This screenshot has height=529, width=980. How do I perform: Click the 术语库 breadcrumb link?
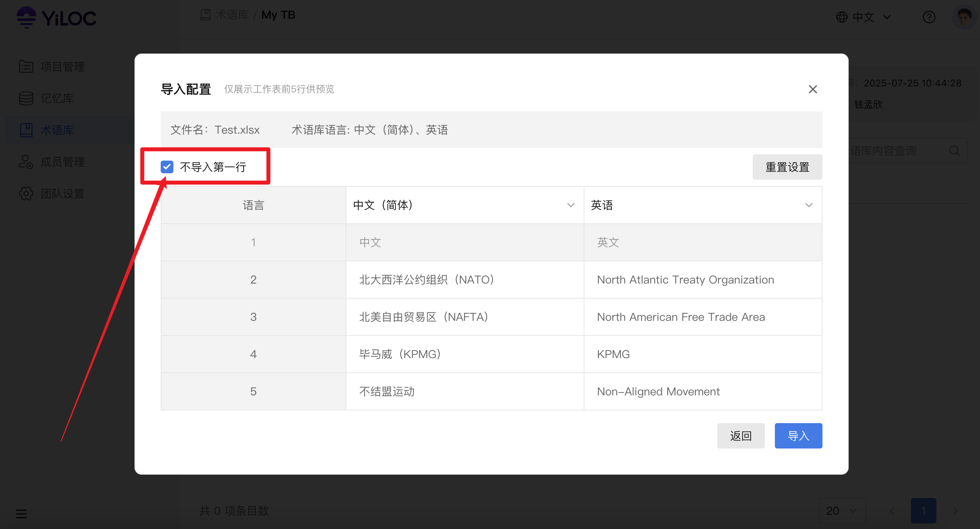tap(232, 15)
